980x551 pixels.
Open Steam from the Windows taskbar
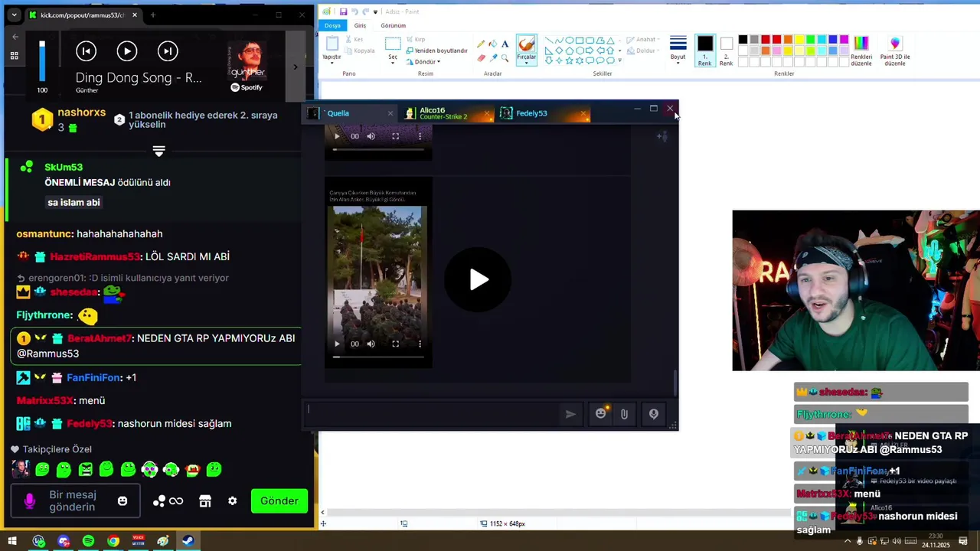click(188, 541)
